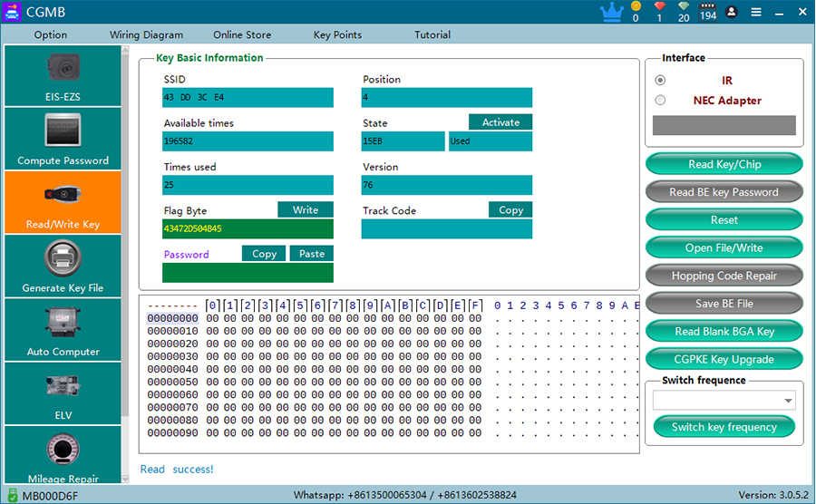The height and width of the screenshot is (504, 816).
Task: Open the Auto Computer module
Action: [x=63, y=330]
